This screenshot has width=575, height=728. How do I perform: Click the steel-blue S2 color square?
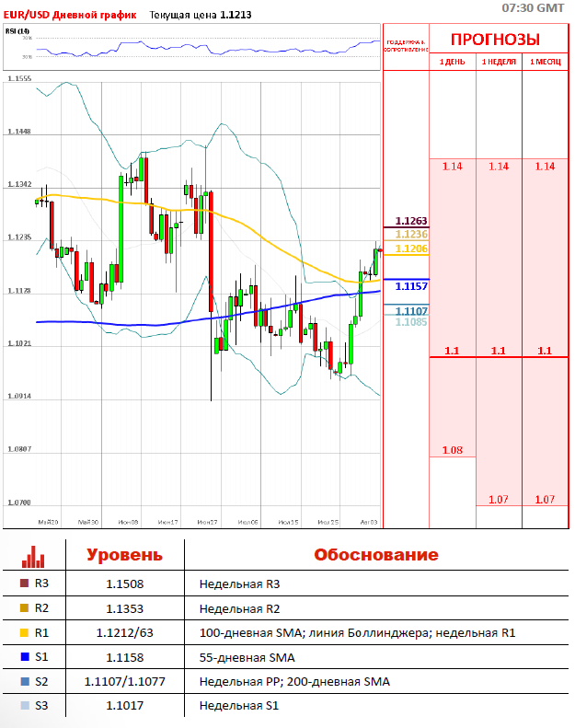pyautogui.click(x=23, y=681)
